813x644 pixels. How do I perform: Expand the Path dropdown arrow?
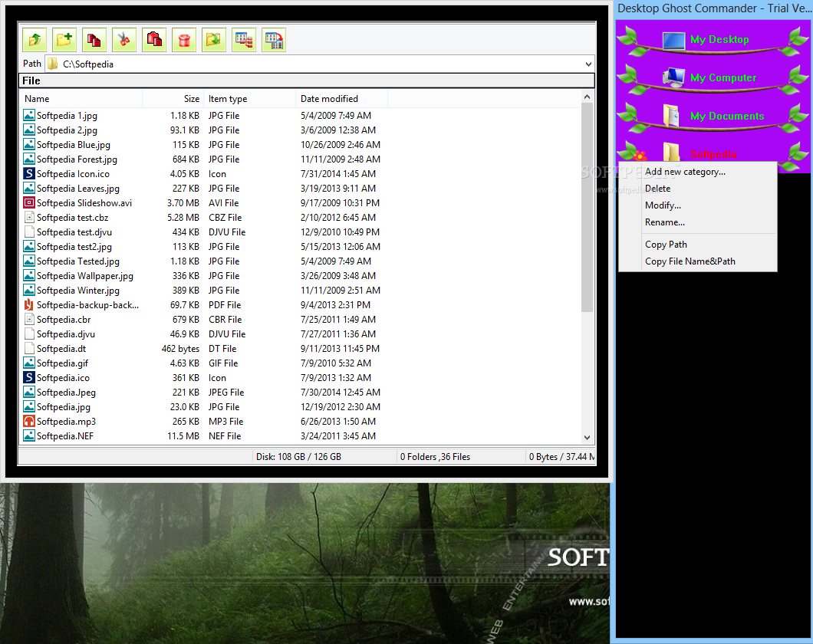[588, 64]
